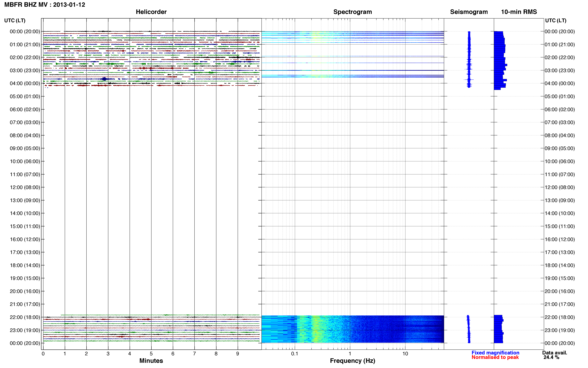Image resolution: width=588 pixels, height=368 pixels.
Task: Click the late-evening spectrogram block at 22:00–00:00
Action: pyautogui.click(x=352, y=329)
